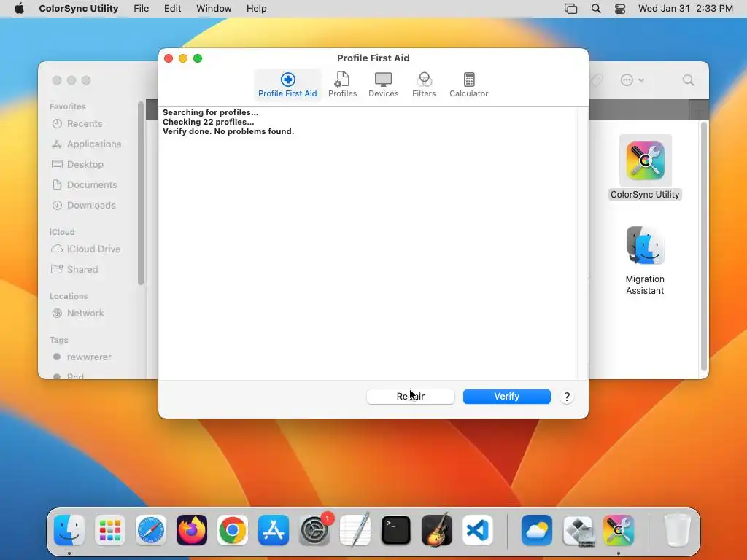Open the Edit menu
The width and height of the screenshot is (747, 560).
(x=172, y=9)
